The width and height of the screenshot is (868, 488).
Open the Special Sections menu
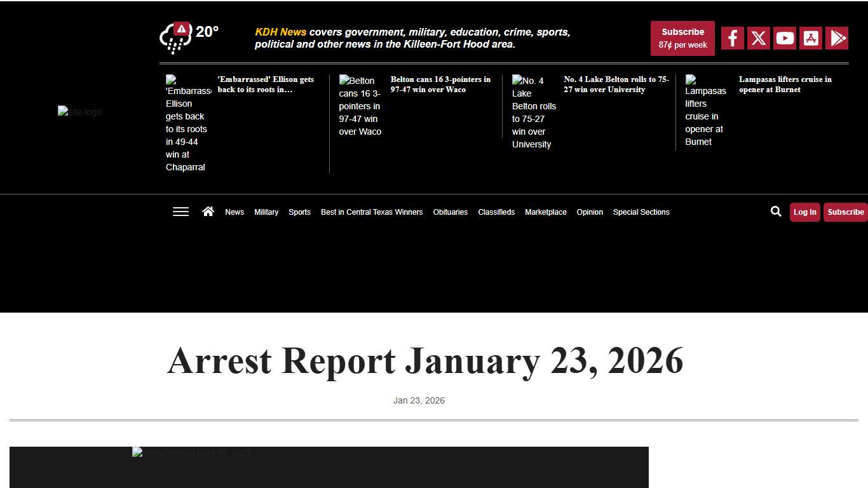pyautogui.click(x=641, y=212)
